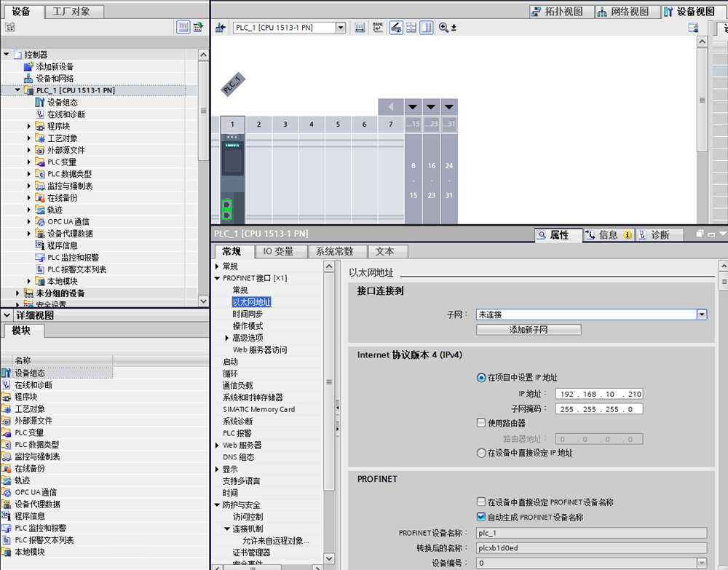Click the network device icon left of PLC dropdown
The image size is (728, 570).
click(221, 28)
